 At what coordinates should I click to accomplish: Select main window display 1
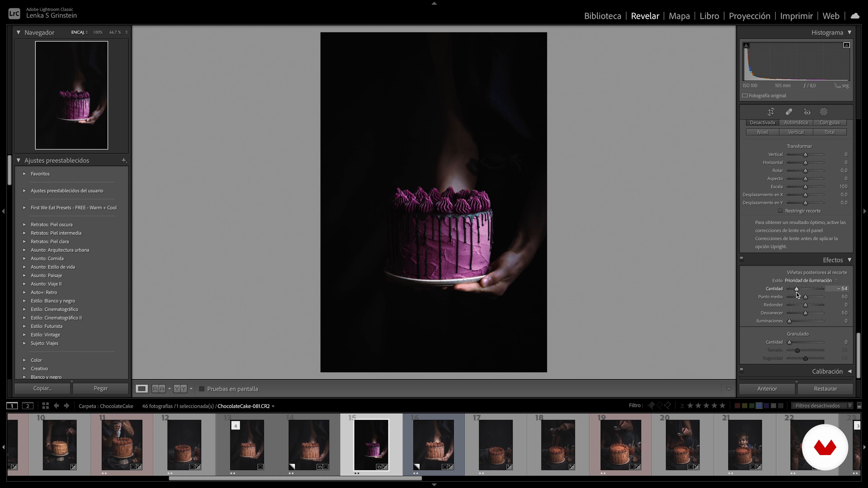12,406
